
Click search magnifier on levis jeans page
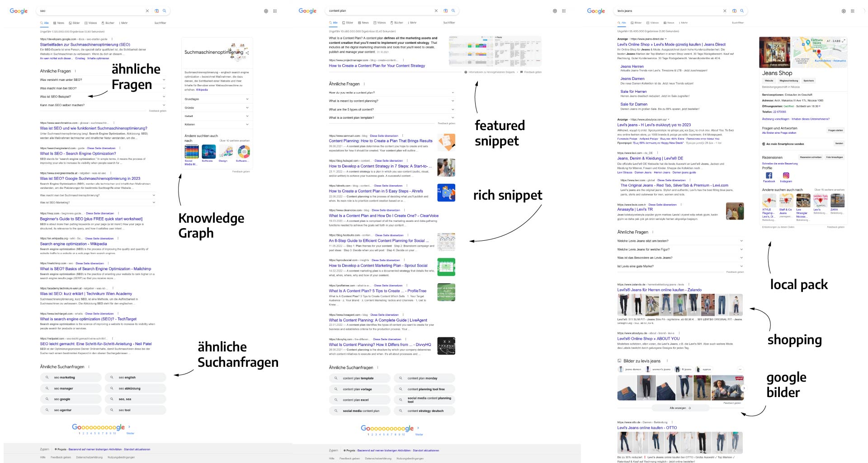pyautogui.click(x=742, y=11)
